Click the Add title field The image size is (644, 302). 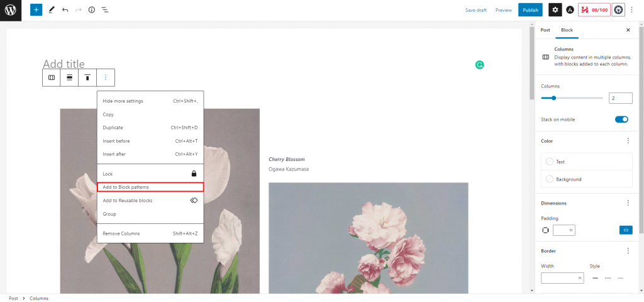(x=64, y=64)
